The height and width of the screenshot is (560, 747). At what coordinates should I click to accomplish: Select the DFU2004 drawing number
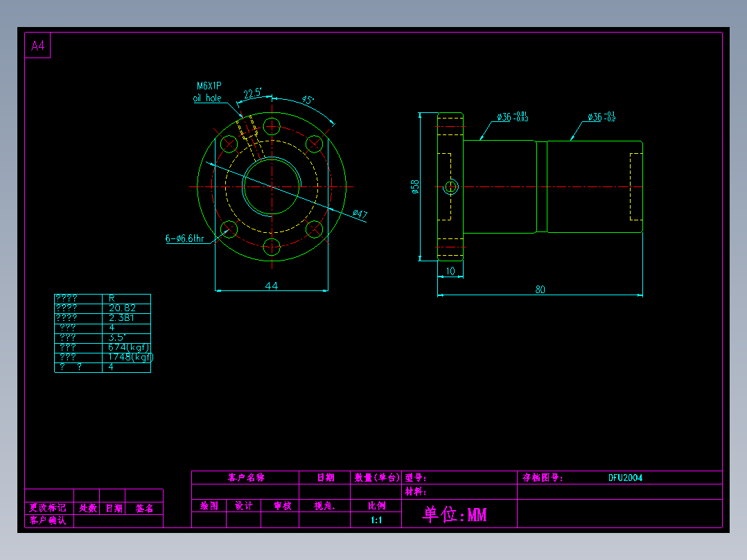625,478
